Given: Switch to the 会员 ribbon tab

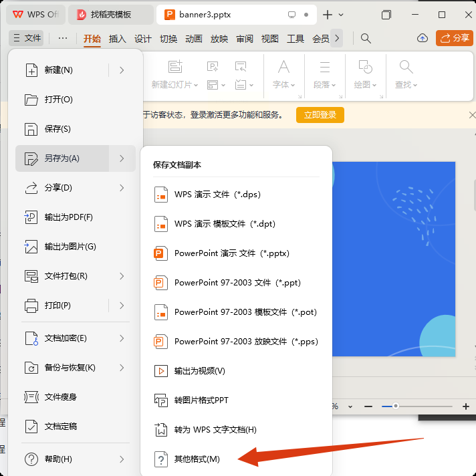Looking at the screenshot, I should 321,39.
